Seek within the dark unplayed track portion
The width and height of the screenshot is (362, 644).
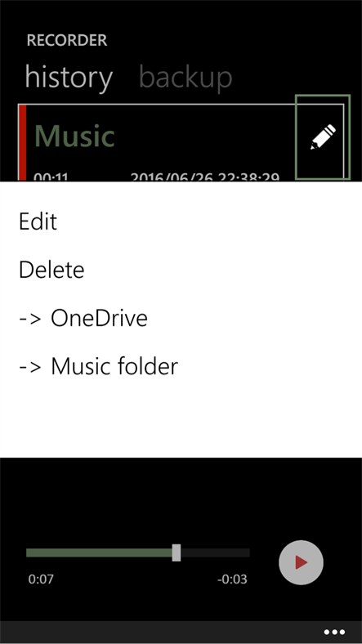pyautogui.click(x=215, y=552)
